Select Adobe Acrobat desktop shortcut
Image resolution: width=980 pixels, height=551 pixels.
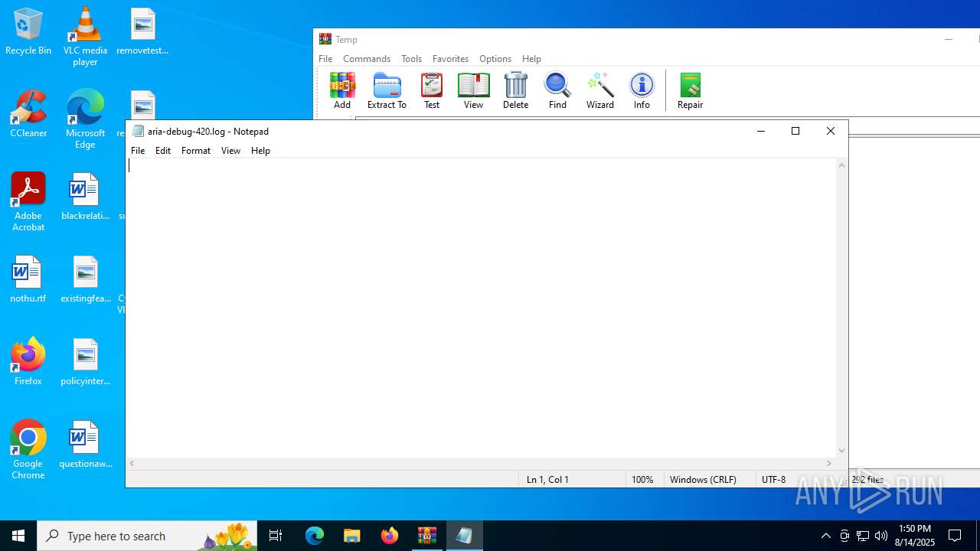[28, 202]
